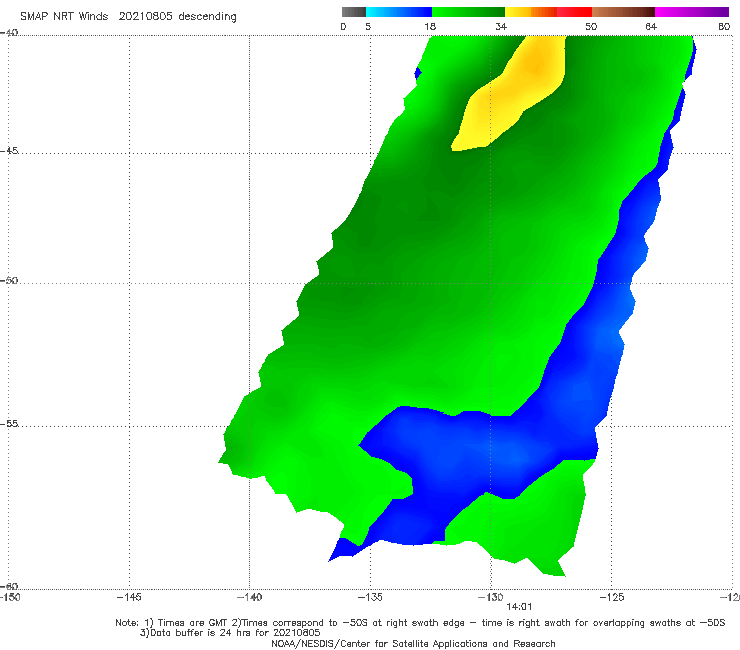This screenshot has height=650, width=740.
Task: Click the color bar label '34'
Action: click(x=501, y=27)
